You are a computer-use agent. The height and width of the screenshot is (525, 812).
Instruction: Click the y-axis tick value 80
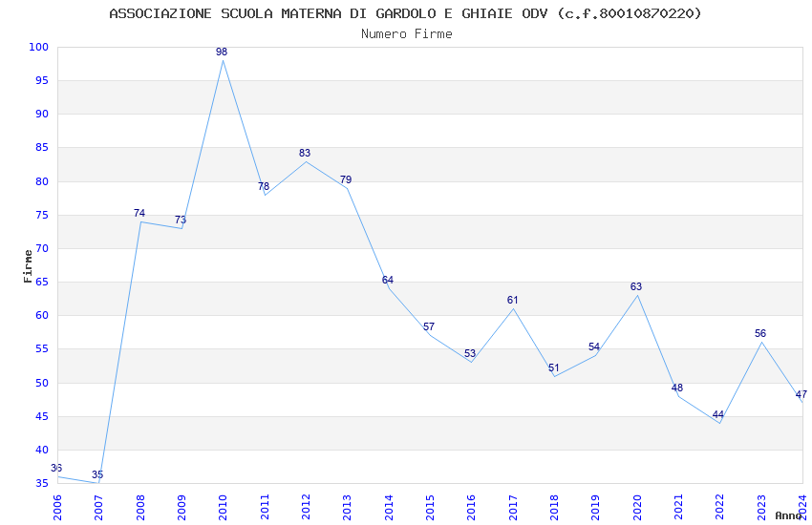42,181
